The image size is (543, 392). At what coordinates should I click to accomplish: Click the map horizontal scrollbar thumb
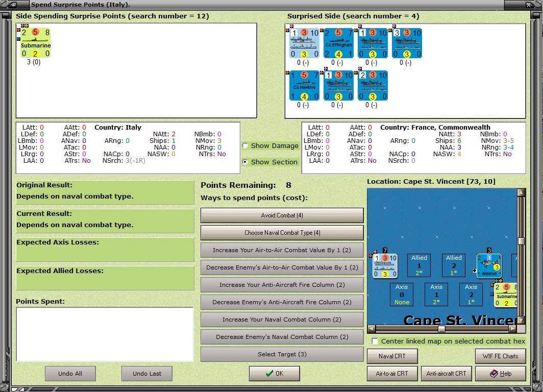(x=441, y=328)
